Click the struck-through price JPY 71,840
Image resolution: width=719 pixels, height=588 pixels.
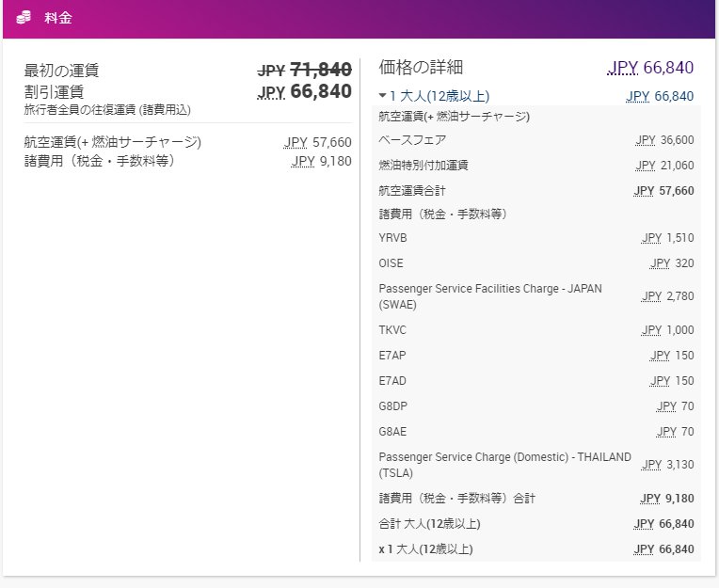click(305, 71)
